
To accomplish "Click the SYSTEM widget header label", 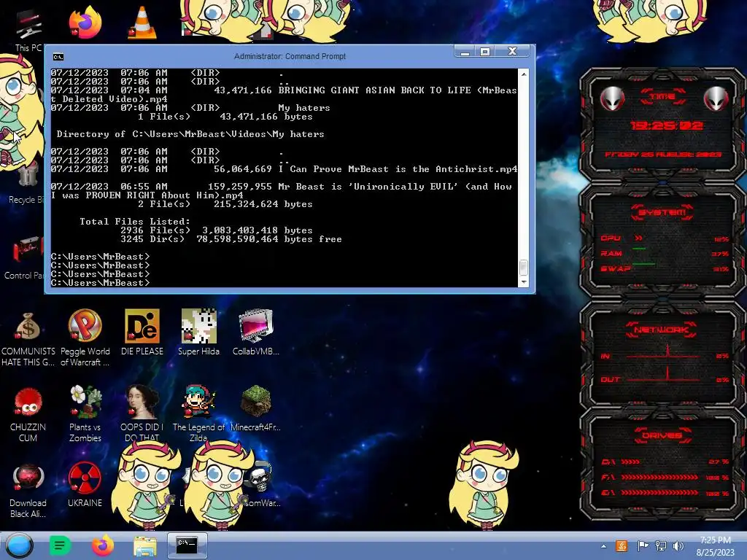I will tap(662, 212).
